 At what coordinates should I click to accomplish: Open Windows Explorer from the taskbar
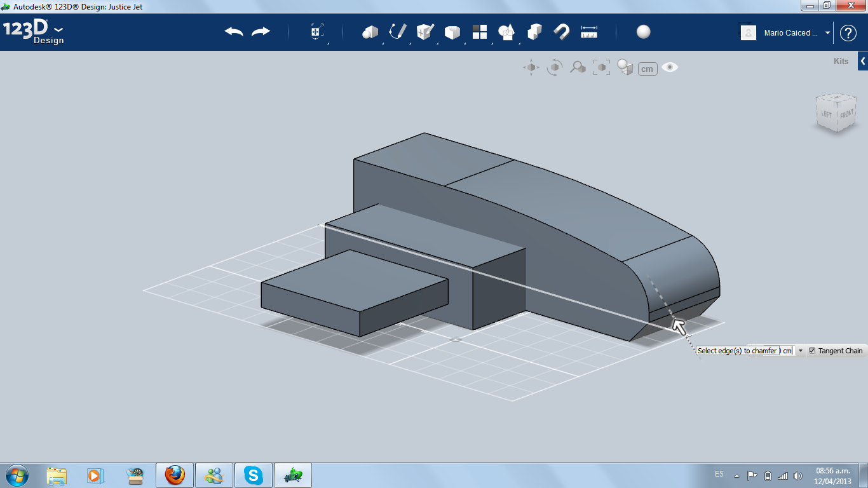[57, 475]
